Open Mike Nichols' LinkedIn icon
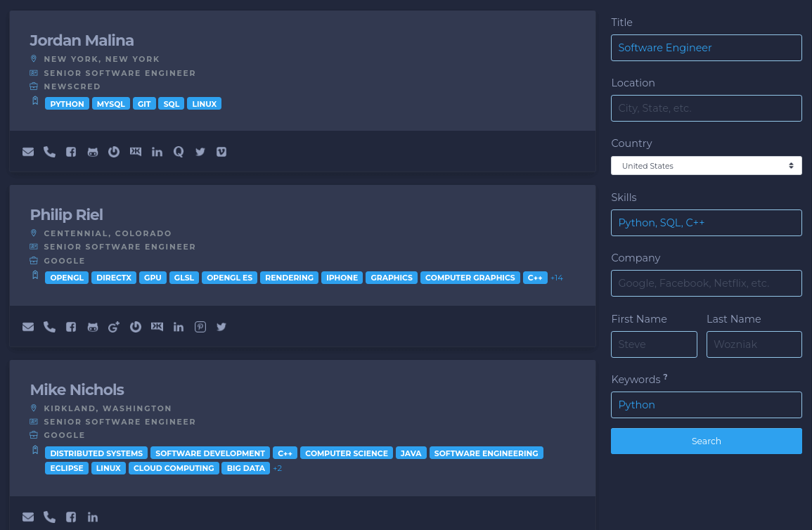This screenshot has width=812, height=530. point(93,517)
